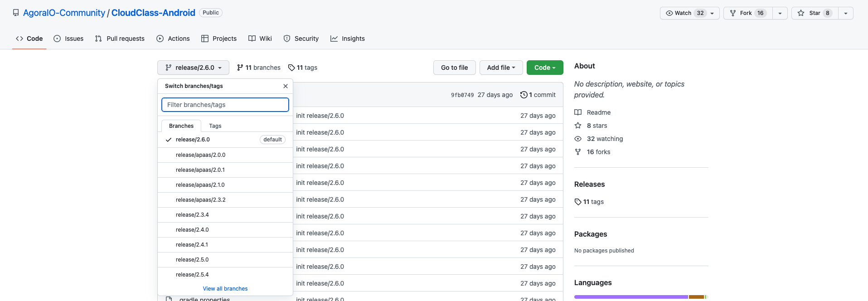
Task: Click the Public visibility badge
Action: 211,13
